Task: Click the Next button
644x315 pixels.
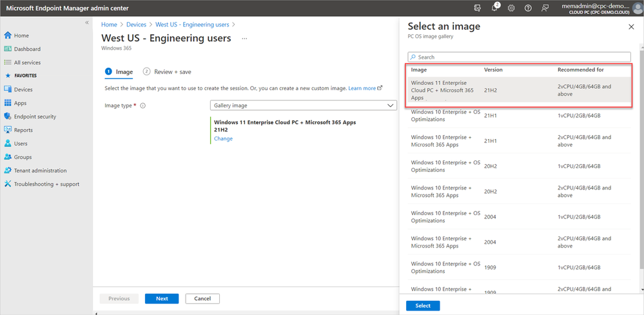Action: pos(162,299)
